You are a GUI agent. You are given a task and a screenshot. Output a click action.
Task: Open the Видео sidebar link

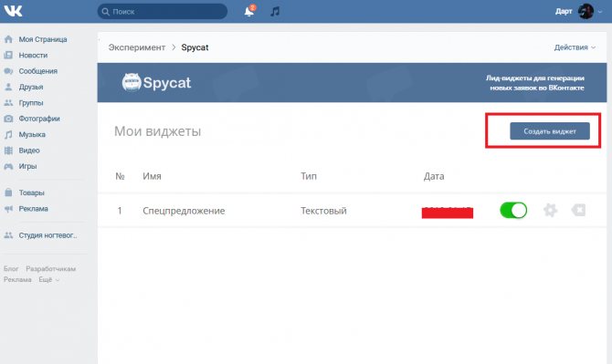pos(29,151)
